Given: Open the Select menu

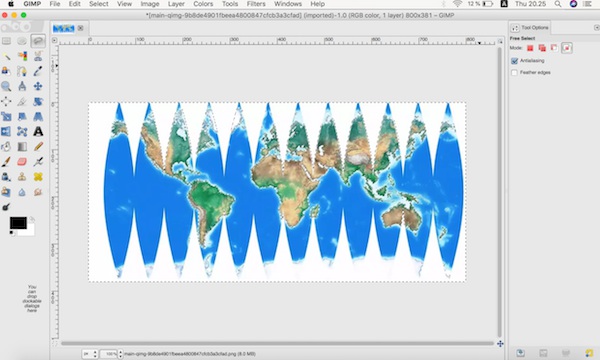Looking at the screenshot, I should coord(99,4).
